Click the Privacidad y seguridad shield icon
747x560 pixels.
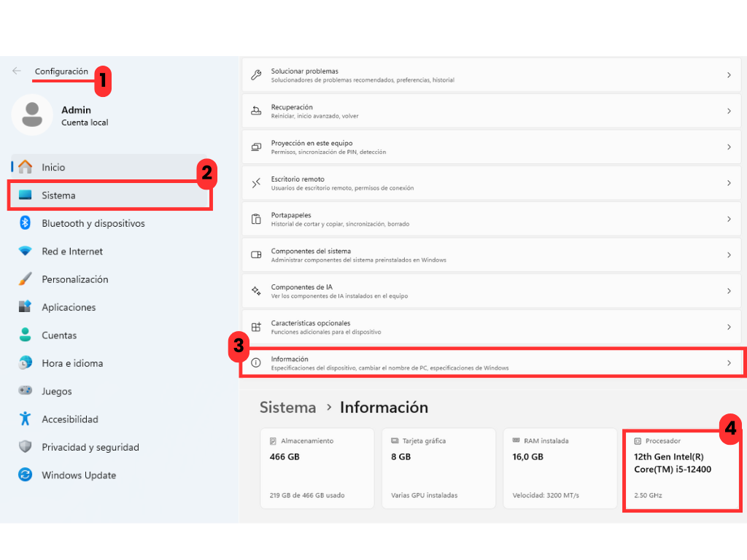coord(25,447)
